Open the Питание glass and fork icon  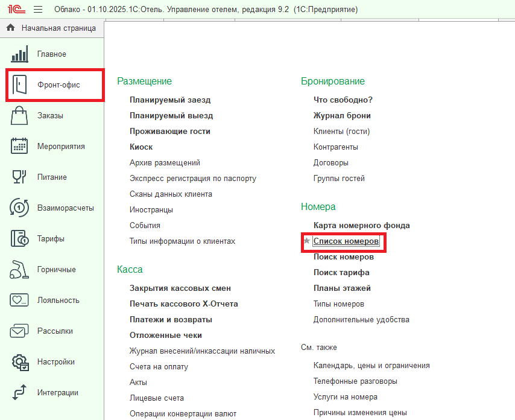tap(19, 177)
